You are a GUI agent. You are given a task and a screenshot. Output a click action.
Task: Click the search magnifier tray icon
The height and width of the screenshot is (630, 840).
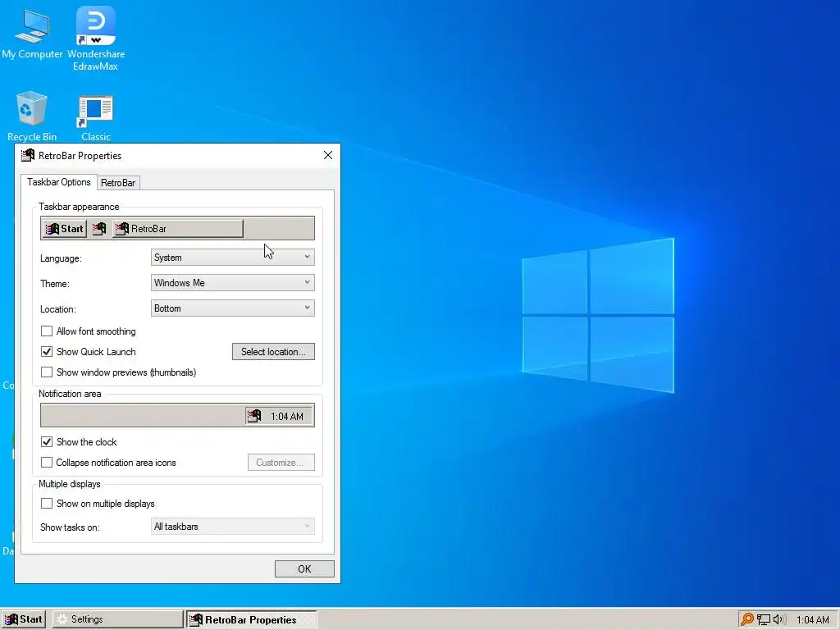tap(746, 619)
